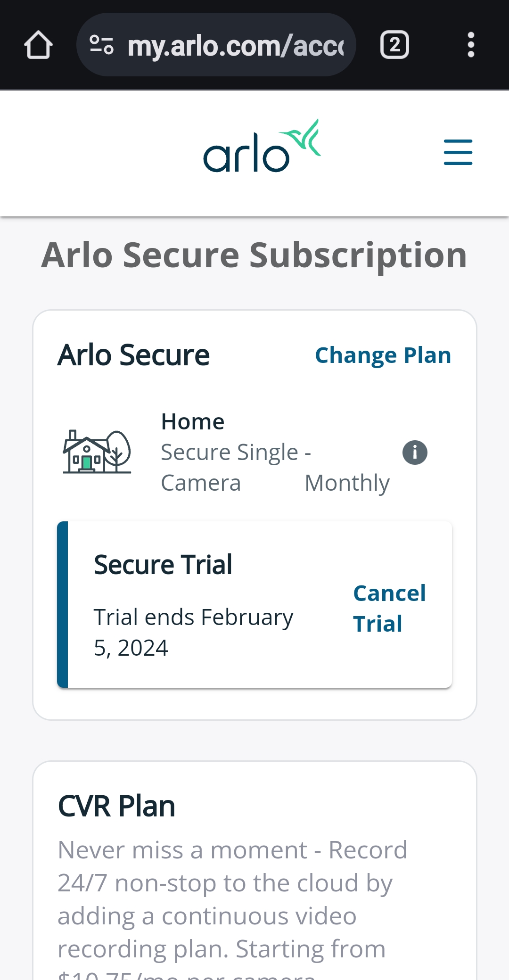Click Cancel Trial link
This screenshot has height=980, width=509.
pos(389,608)
